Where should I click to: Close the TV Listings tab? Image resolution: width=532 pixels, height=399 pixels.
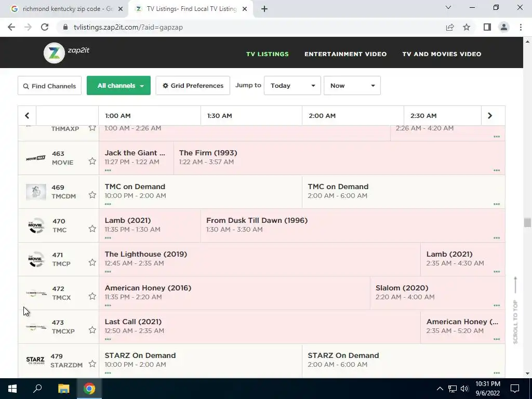coord(245,9)
